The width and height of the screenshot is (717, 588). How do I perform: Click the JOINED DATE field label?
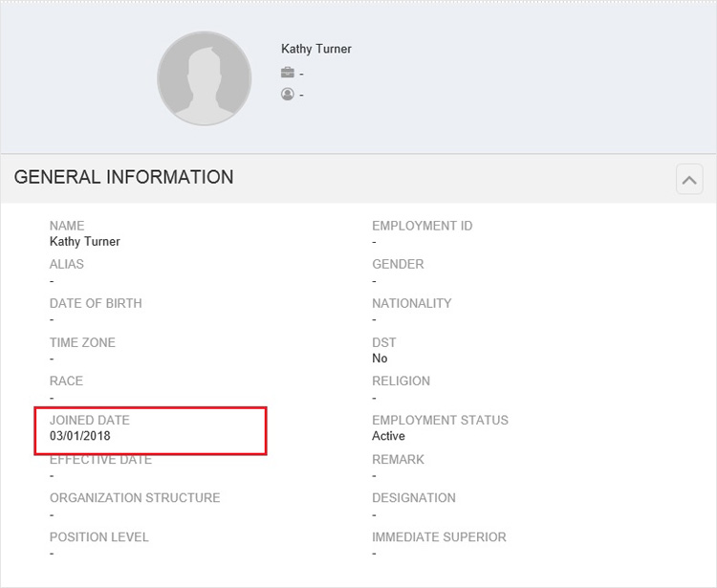point(90,420)
